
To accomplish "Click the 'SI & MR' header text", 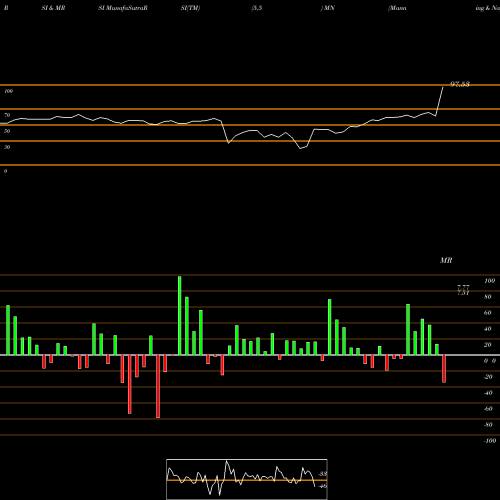I will coord(53,8).
